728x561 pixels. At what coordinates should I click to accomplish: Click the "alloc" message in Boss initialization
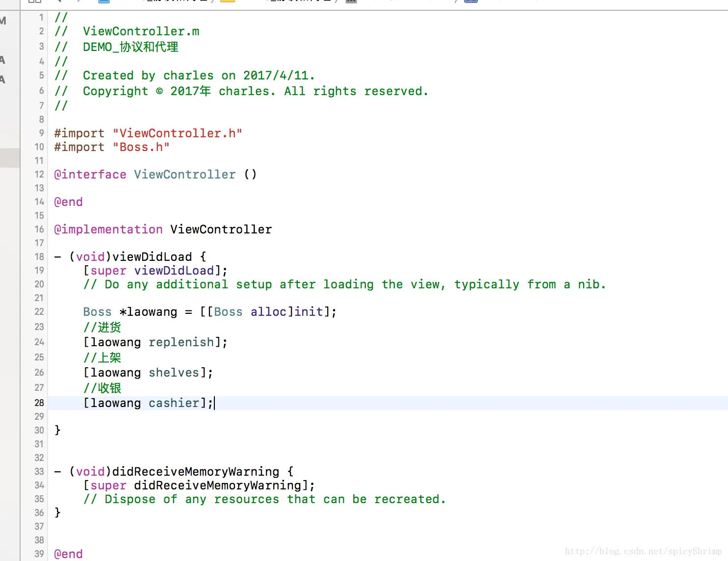(x=268, y=312)
